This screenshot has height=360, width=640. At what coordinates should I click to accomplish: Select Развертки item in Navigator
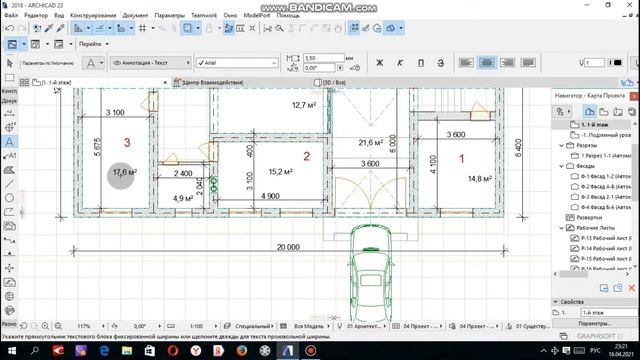(590, 218)
